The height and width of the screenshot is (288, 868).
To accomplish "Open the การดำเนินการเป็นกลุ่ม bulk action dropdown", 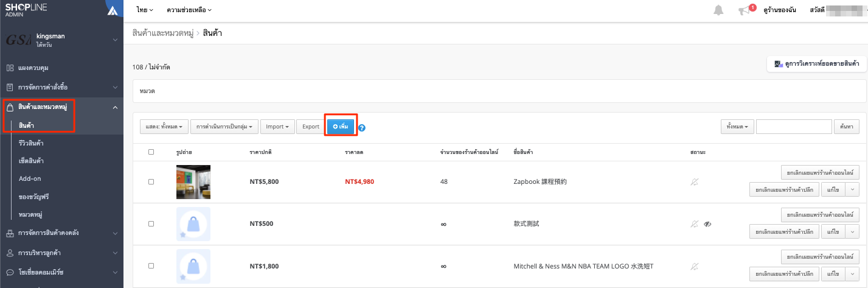I will click(x=224, y=127).
